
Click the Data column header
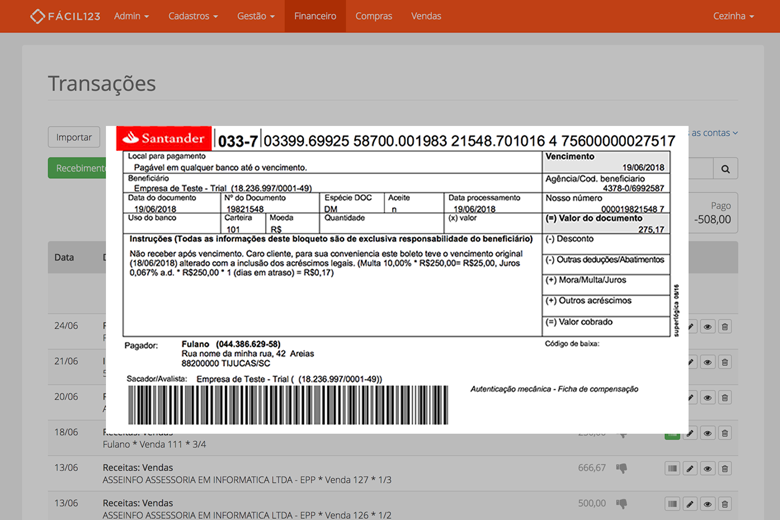(64, 257)
